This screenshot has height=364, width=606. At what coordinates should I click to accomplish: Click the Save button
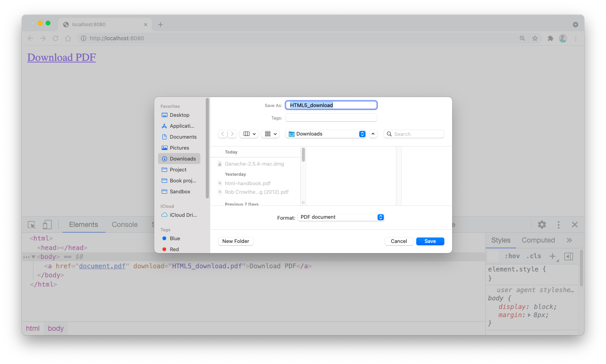[x=430, y=241]
